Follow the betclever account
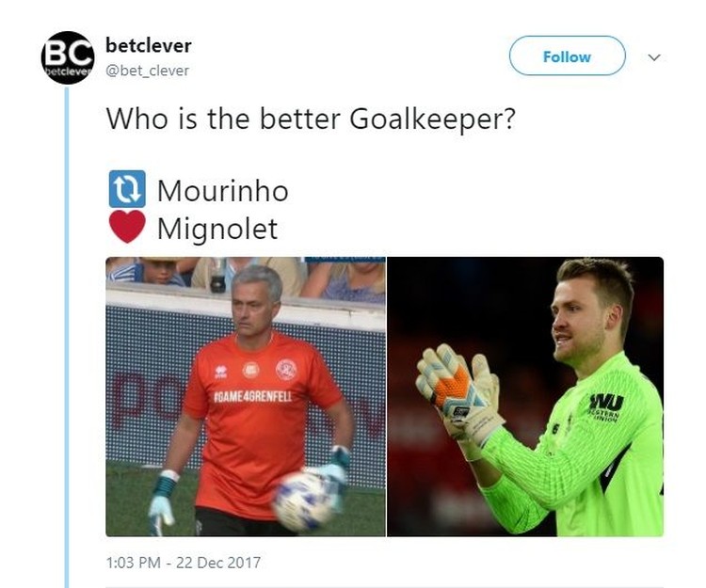 [567, 56]
